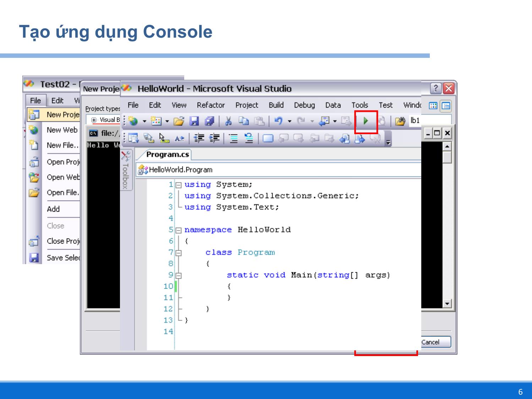Click the text 'static void Main(string[] args)'
This screenshot has height=399, width=532.
tap(308, 275)
